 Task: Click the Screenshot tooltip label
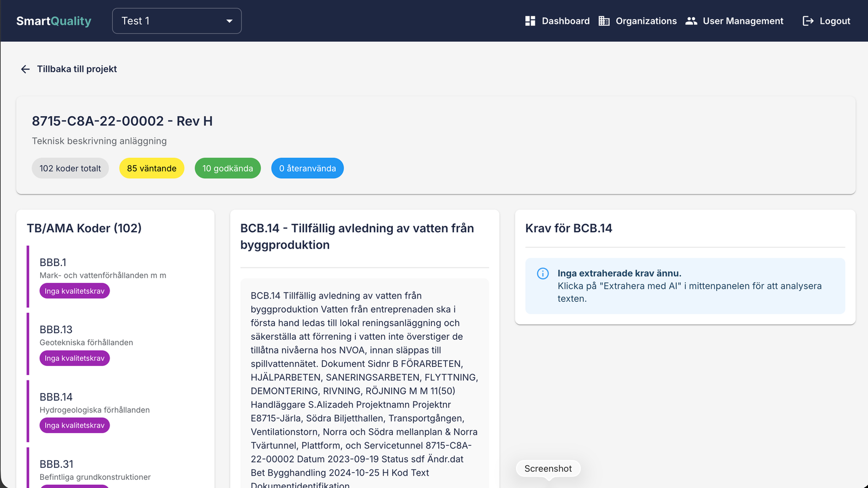point(548,468)
